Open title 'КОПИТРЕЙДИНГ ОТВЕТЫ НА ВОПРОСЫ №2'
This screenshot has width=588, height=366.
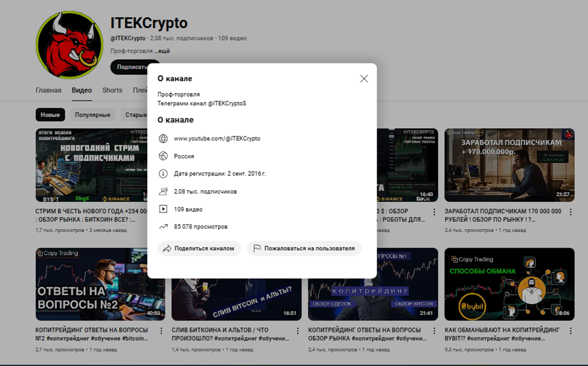(x=92, y=334)
